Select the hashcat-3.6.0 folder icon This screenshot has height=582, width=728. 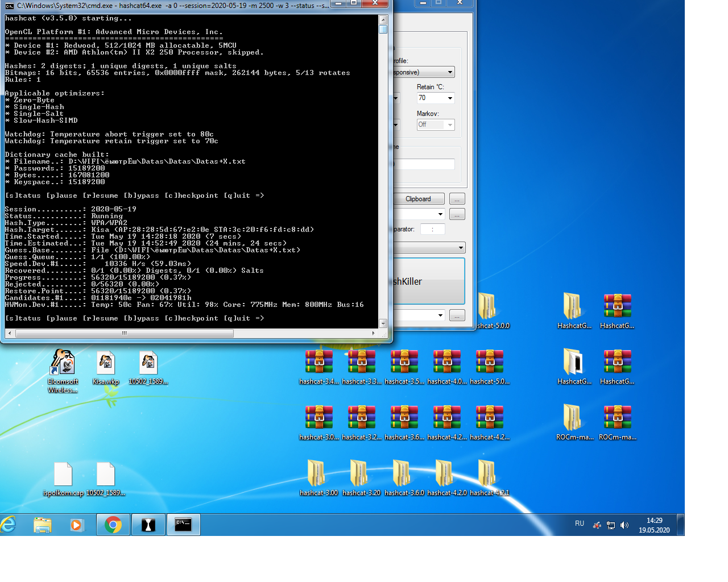pyautogui.click(x=404, y=474)
